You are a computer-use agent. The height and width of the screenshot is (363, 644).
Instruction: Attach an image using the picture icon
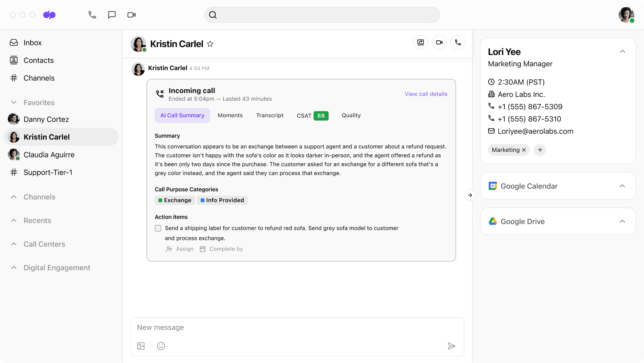(x=141, y=346)
